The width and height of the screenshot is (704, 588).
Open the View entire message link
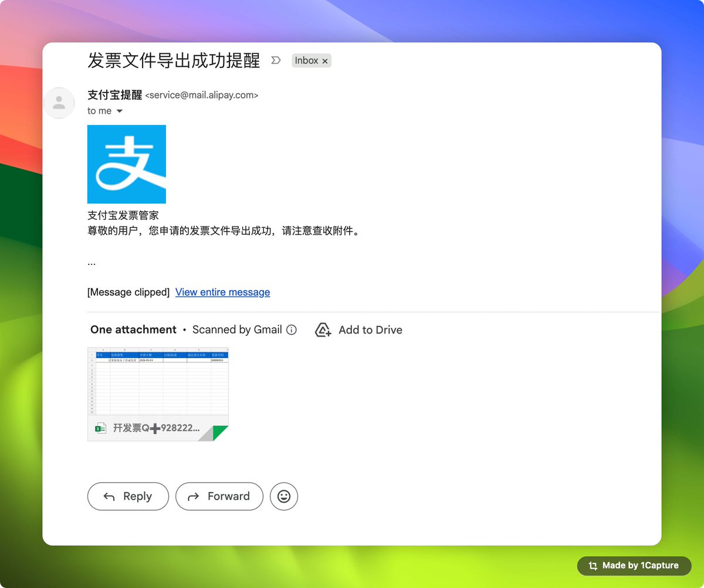[x=223, y=292]
